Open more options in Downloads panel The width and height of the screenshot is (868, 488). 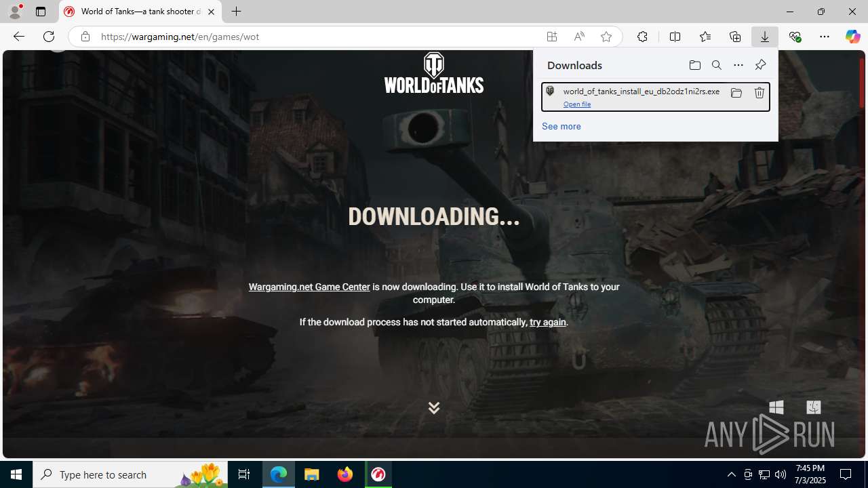[x=738, y=65]
